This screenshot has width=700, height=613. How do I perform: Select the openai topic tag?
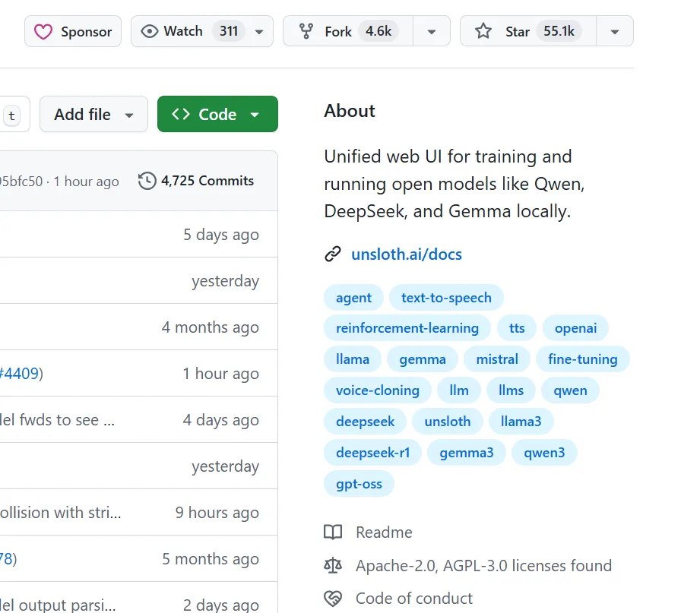pyautogui.click(x=575, y=328)
